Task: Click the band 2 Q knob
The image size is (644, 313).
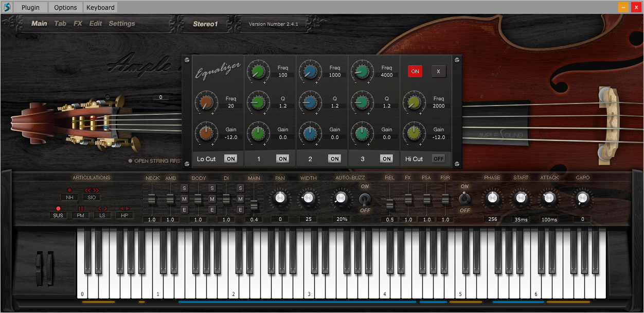Action: pos(310,102)
